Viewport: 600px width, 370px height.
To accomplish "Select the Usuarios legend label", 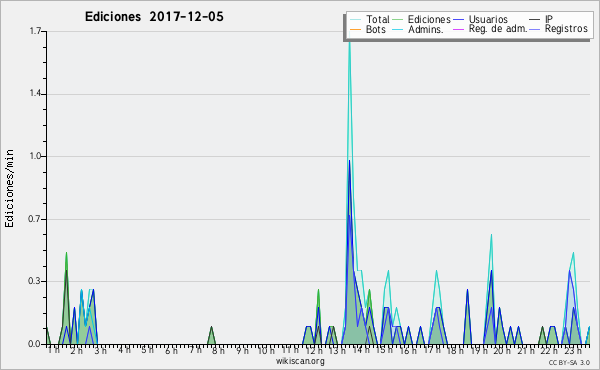I will point(488,19).
